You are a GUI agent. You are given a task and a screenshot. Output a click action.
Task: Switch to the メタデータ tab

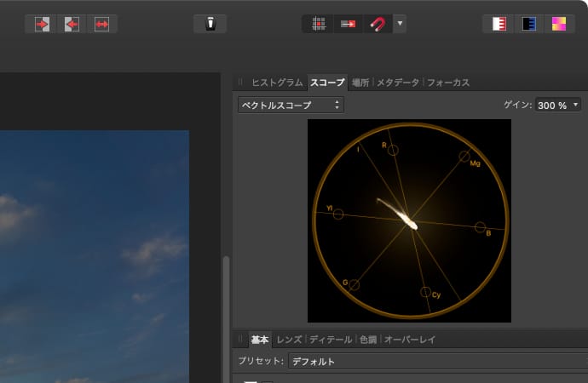[398, 83]
